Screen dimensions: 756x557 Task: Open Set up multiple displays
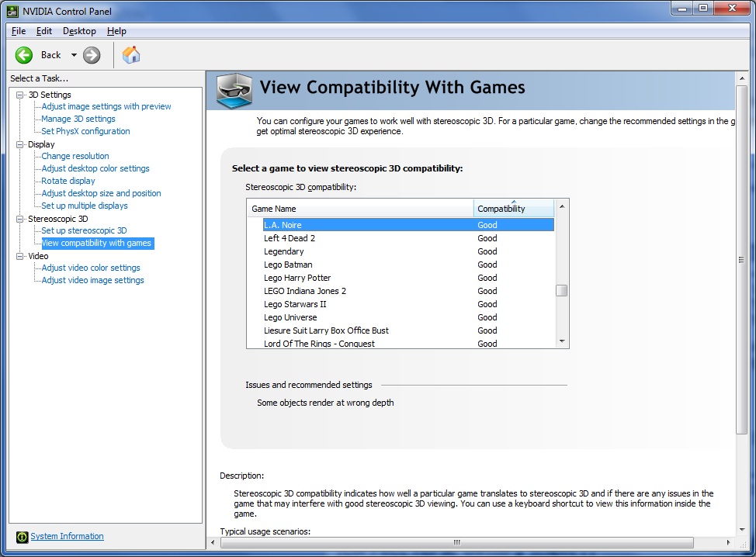pyautogui.click(x=85, y=206)
